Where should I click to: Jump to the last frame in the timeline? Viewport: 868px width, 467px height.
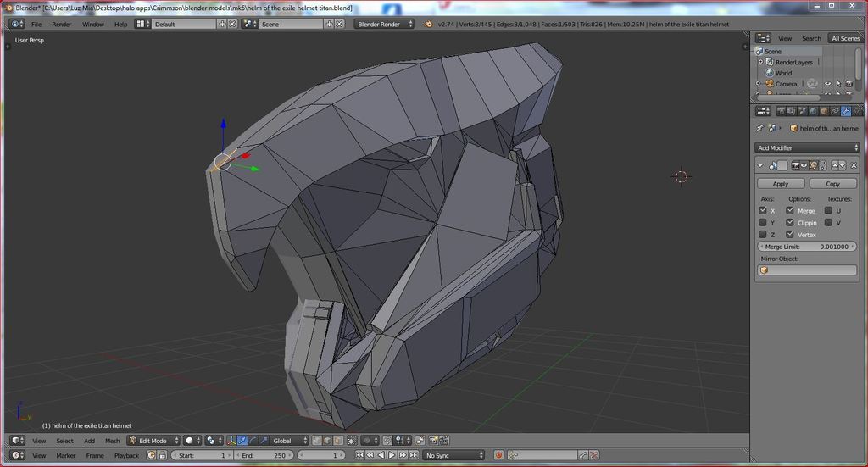click(415, 455)
